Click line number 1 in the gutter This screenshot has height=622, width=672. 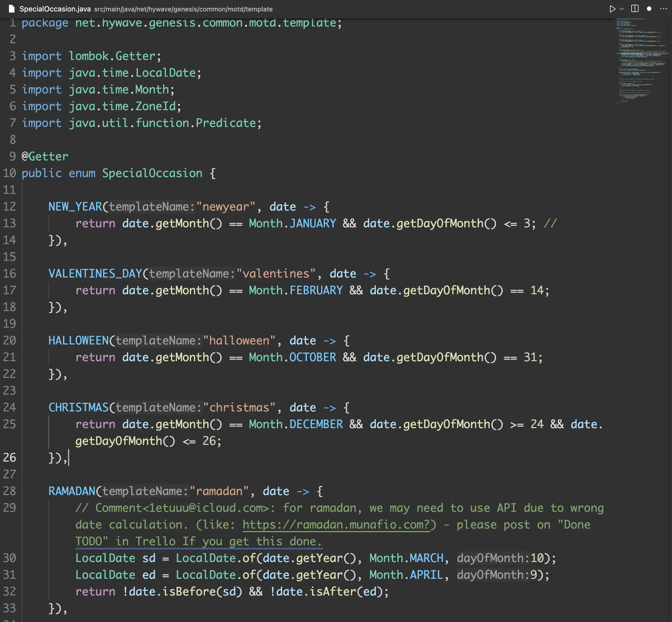coord(13,23)
